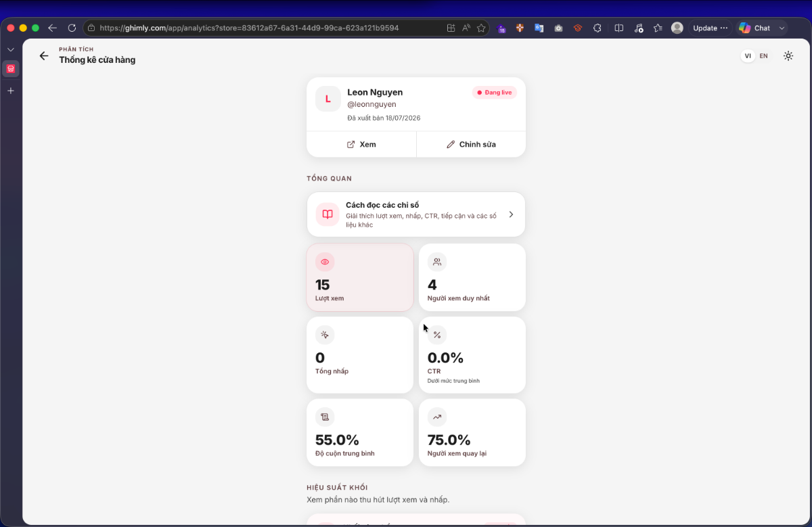Click the camera screenshot extension icon
The height and width of the screenshot is (527, 812).
pyautogui.click(x=558, y=28)
